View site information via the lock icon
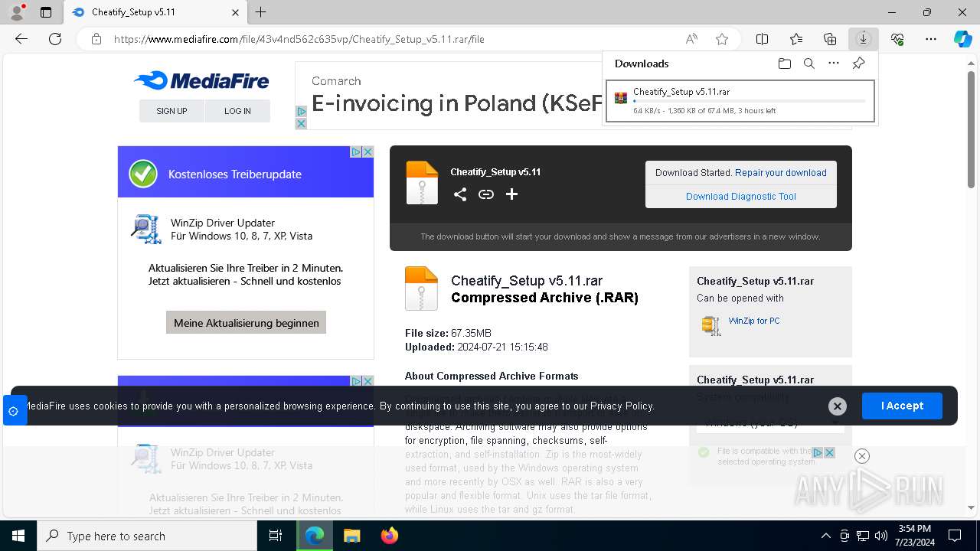This screenshot has height=551, width=980. click(96, 39)
